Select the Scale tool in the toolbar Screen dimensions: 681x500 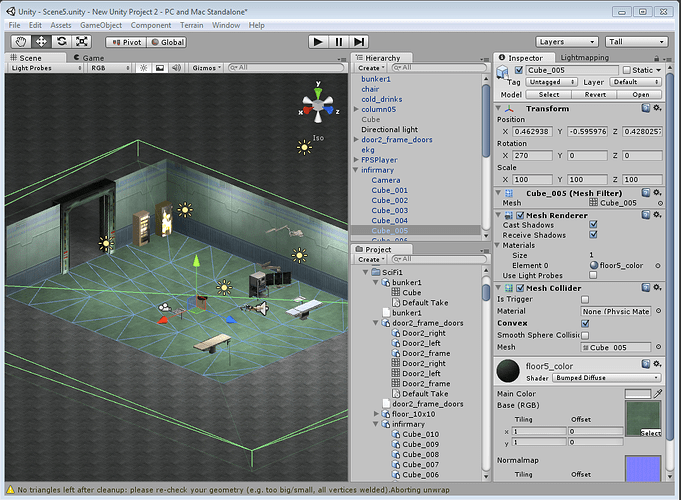[x=82, y=42]
